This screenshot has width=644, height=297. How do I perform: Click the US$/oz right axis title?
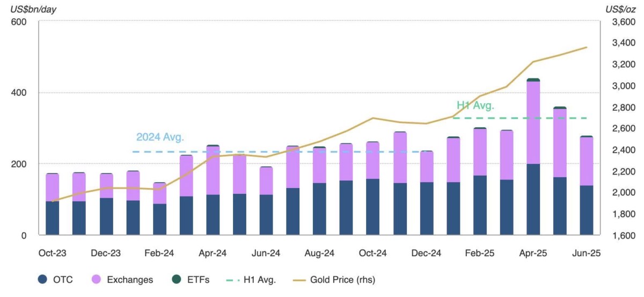[x=620, y=9]
